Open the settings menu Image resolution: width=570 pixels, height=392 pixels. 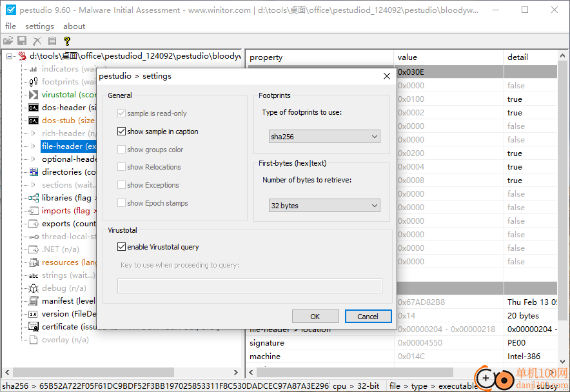39,26
